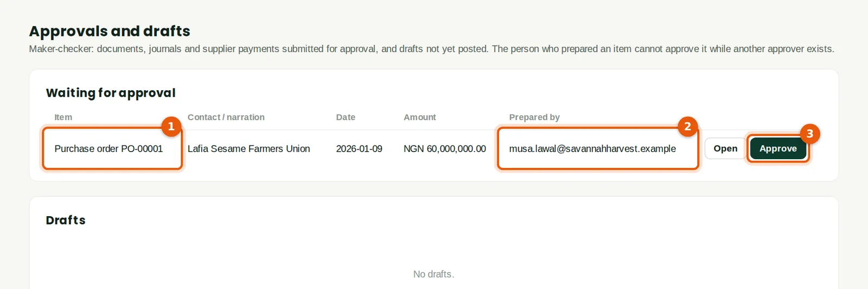Viewport: 868px width, 289px height.
Task: Click Lafia Sesame Farmers Union contact
Action: [x=248, y=148]
